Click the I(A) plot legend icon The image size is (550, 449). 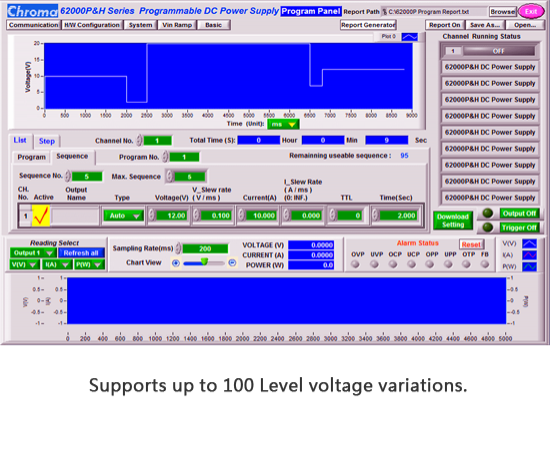pyautogui.click(x=529, y=255)
